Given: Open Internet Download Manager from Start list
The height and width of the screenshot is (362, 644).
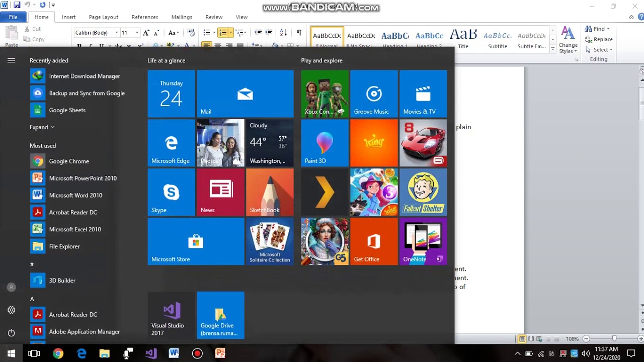Looking at the screenshot, I should 75,76.
